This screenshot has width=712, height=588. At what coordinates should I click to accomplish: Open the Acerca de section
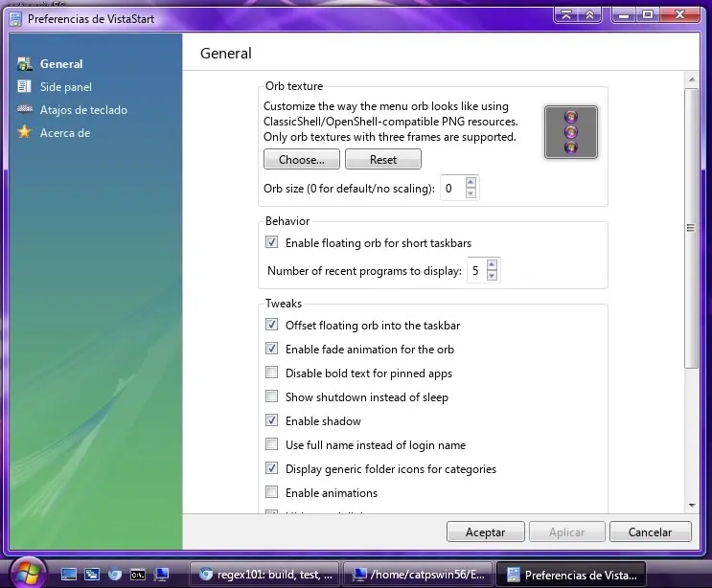pos(54,132)
